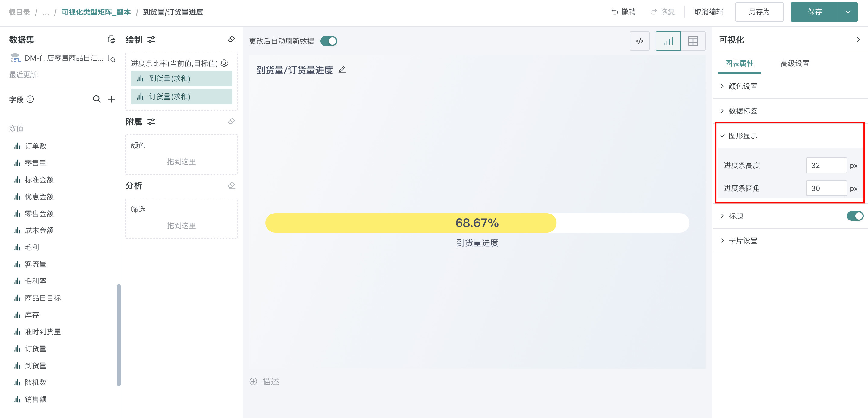This screenshot has width=868, height=418.
Task: Open progress ratio settings gear icon
Action: tap(224, 63)
